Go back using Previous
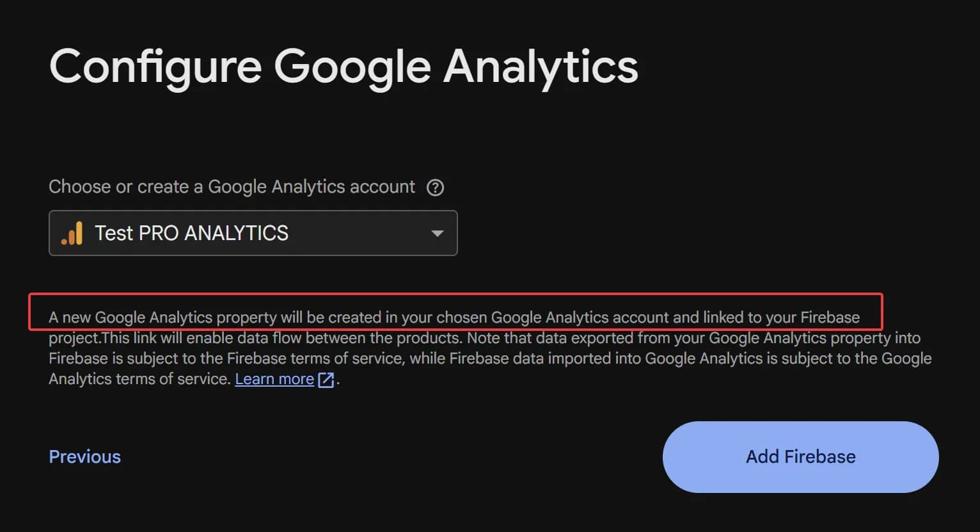 coord(84,456)
